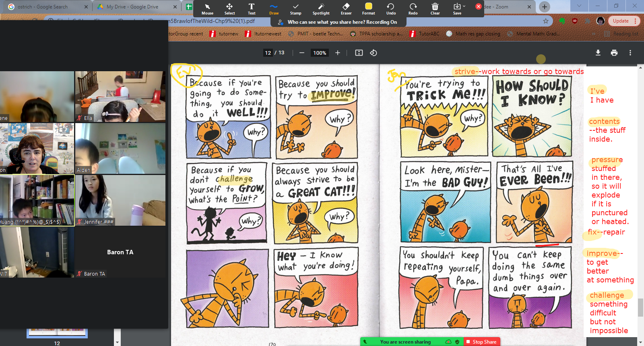
Task: Open Itutornewest bookmark
Action: pyautogui.click(x=263, y=34)
